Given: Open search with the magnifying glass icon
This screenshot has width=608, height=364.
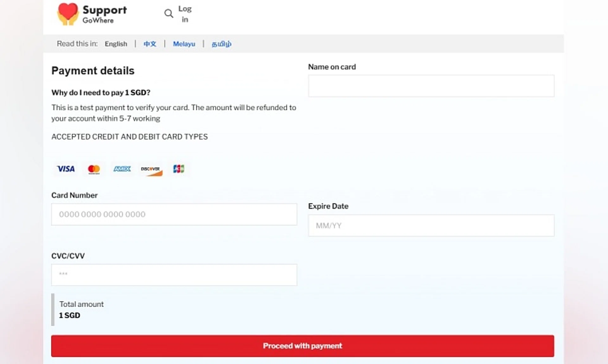Looking at the screenshot, I should 168,14.
